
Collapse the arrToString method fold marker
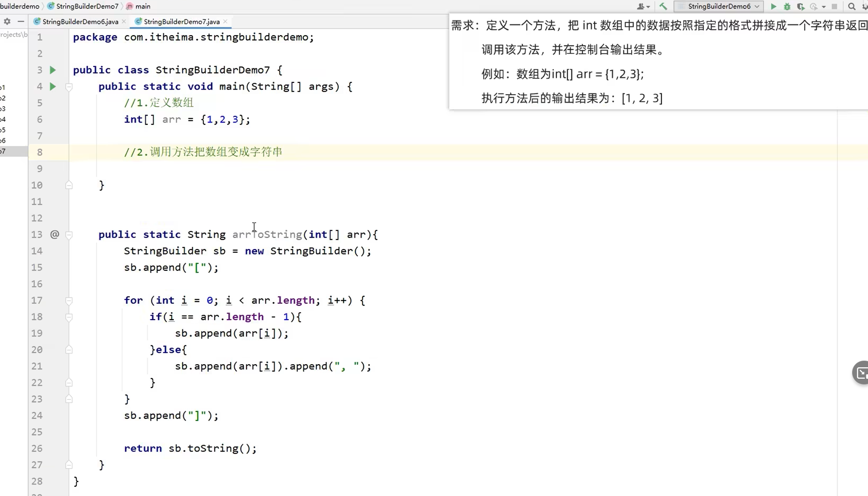pyautogui.click(x=69, y=235)
